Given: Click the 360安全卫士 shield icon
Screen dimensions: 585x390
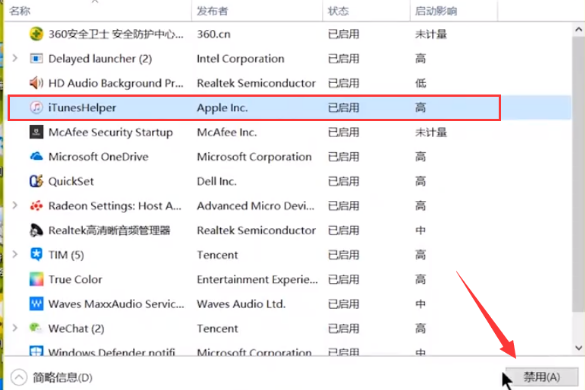Looking at the screenshot, I should (x=36, y=34).
